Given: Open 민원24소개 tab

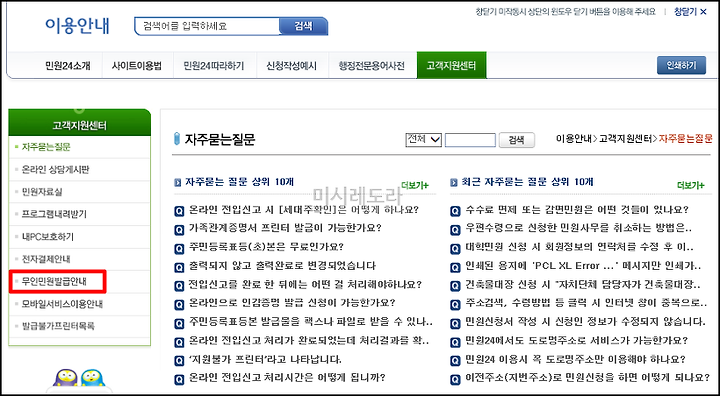Looking at the screenshot, I should click(x=68, y=66).
